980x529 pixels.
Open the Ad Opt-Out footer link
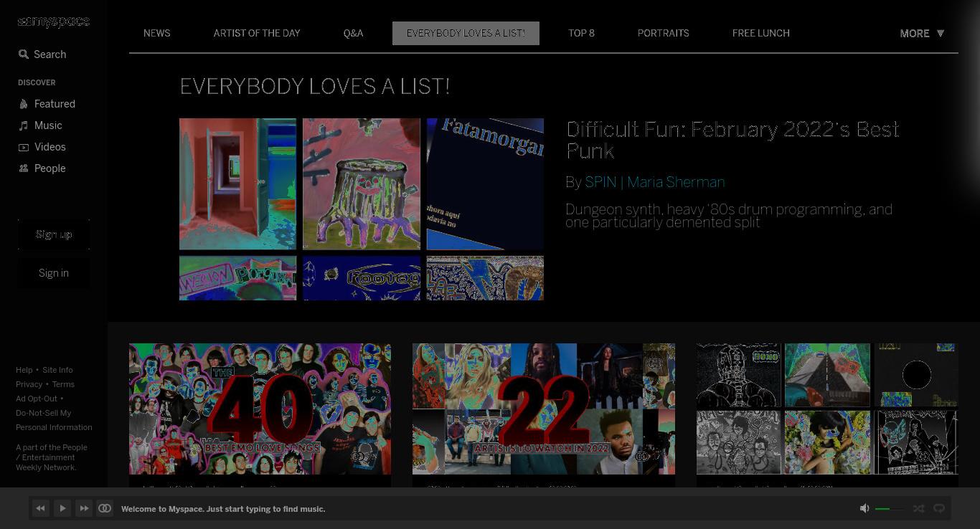(x=37, y=399)
